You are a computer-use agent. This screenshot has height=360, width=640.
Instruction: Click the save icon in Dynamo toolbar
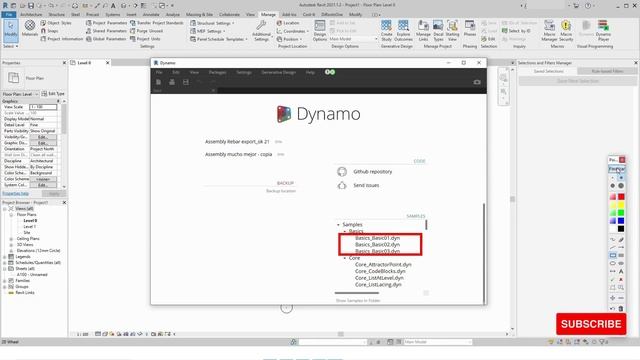186,82
